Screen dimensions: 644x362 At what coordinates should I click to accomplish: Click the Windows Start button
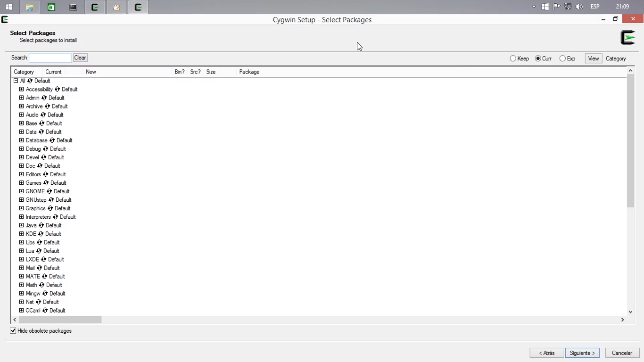(x=9, y=7)
